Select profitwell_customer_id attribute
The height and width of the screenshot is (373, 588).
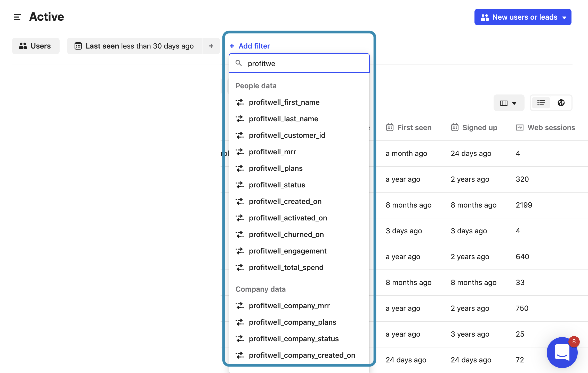(x=299, y=135)
